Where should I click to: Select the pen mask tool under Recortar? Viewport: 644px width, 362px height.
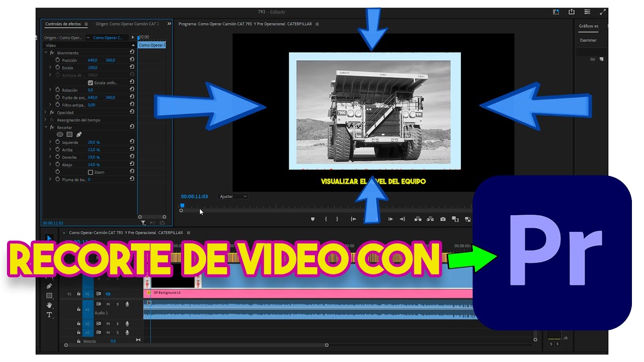point(79,135)
